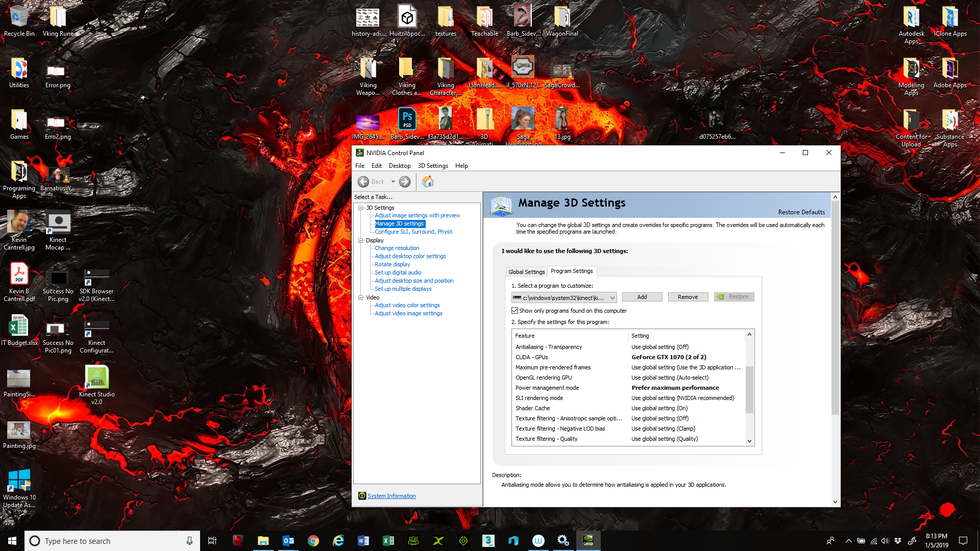Open iClone Apps folder icon

coord(950,21)
